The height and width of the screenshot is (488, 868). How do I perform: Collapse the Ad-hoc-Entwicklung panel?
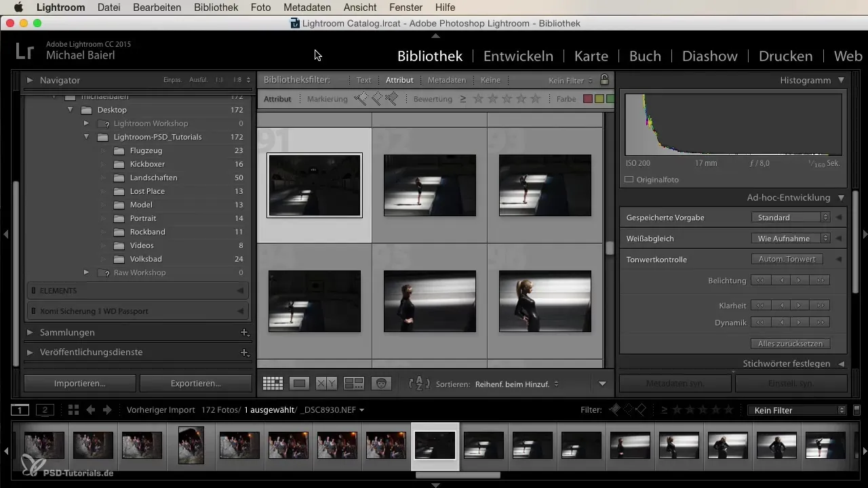pos(841,198)
